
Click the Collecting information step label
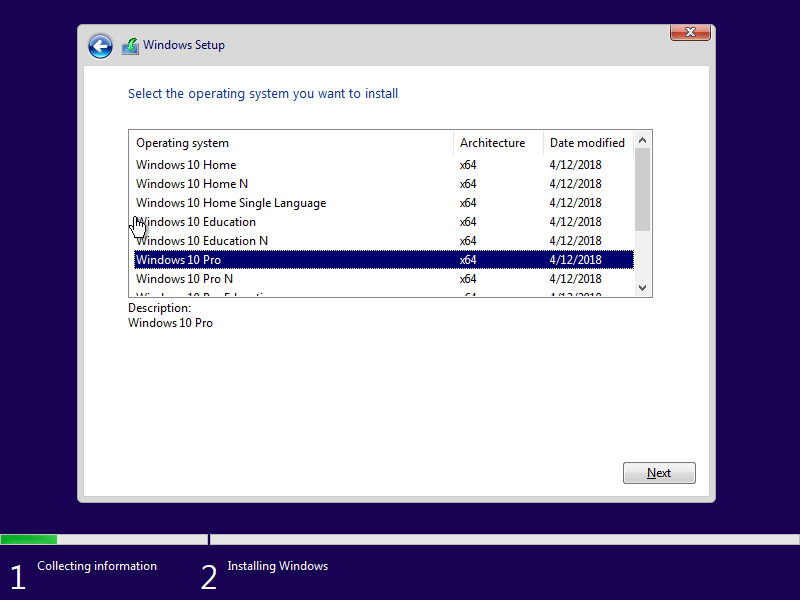click(97, 566)
